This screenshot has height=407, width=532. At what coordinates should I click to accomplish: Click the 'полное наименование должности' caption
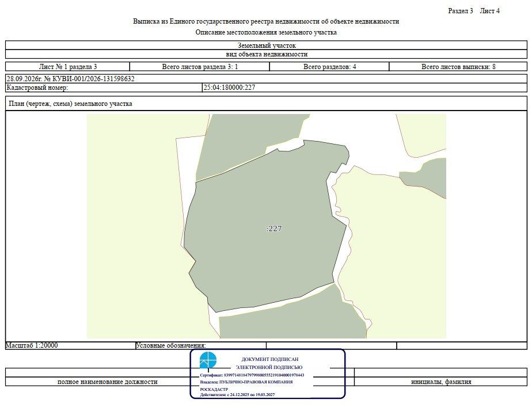pyautogui.click(x=108, y=382)
